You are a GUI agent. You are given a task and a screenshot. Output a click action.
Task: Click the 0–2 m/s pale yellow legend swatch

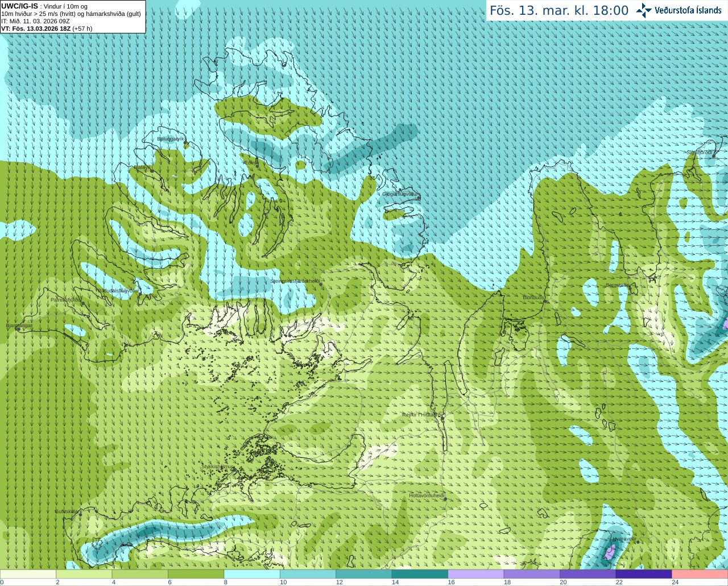coord(28,574)
